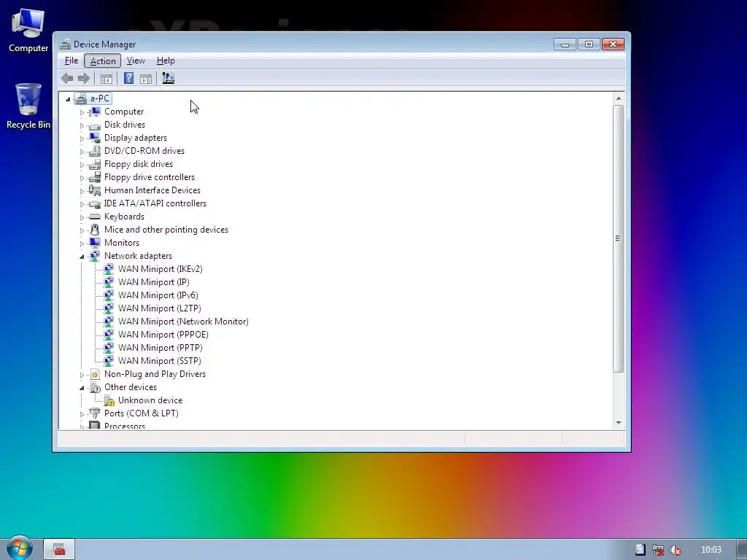Click the Display adapters category icon
The image size is (747, 560).
coord(95,138)
